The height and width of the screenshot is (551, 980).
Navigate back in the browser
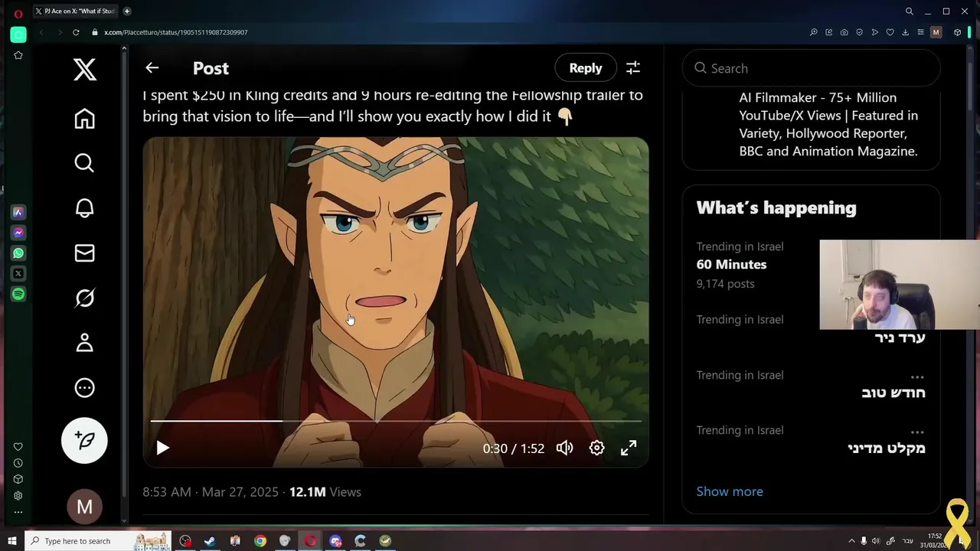coord(41,32)
